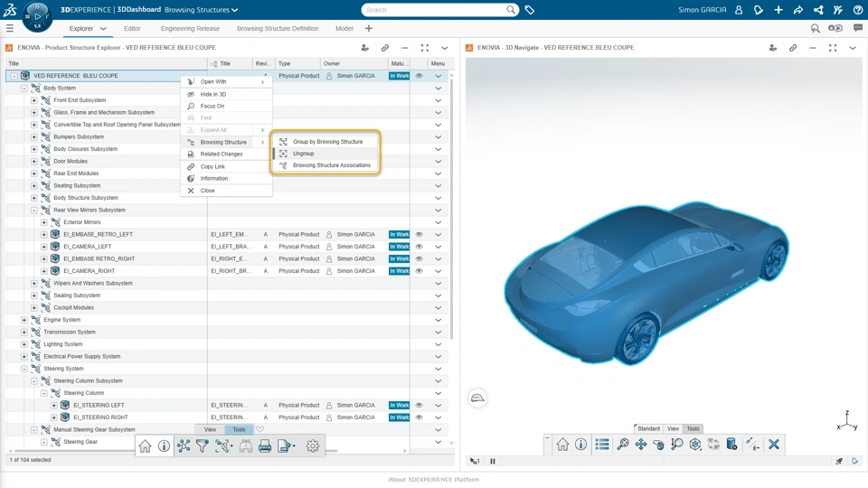This screenshot has width=868, height=488.
Task: Expand the Engine System node
Action: pos(24,320)
